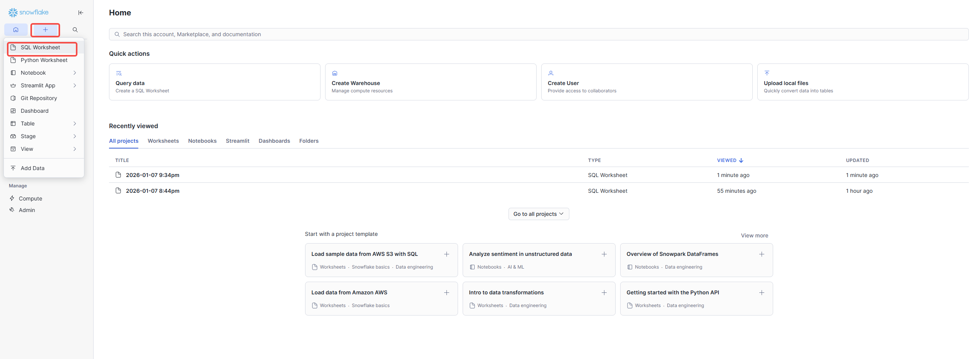980x359 pixels.
Task: Expand the View submenu arrow
Action: [x=75, y=149]
